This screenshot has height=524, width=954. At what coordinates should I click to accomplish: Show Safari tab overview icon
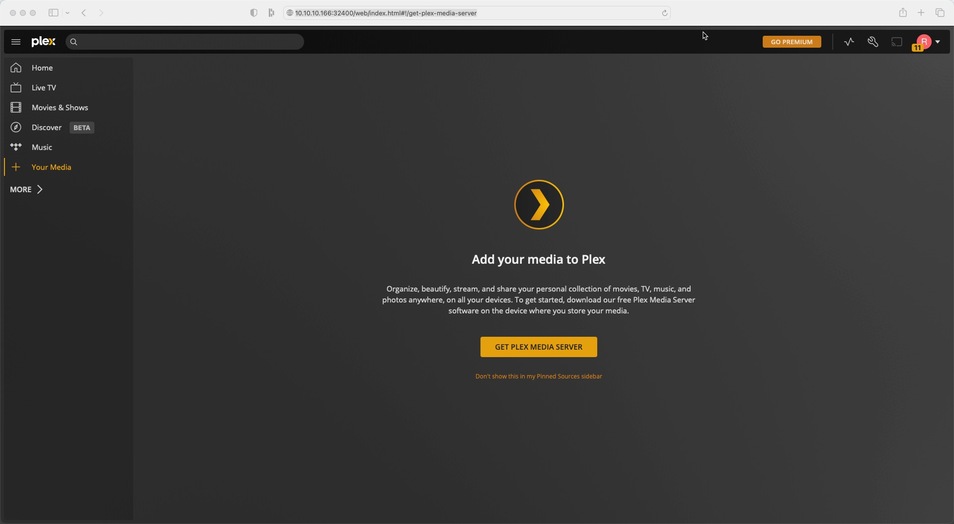pyautogui.click(x=940, y=13)
